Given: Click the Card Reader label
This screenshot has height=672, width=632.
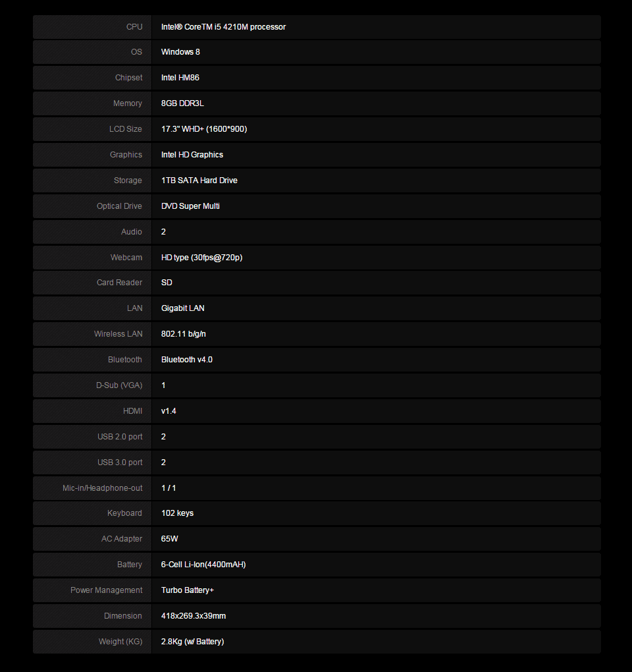Looking at the screenshot, I should 119,283.
